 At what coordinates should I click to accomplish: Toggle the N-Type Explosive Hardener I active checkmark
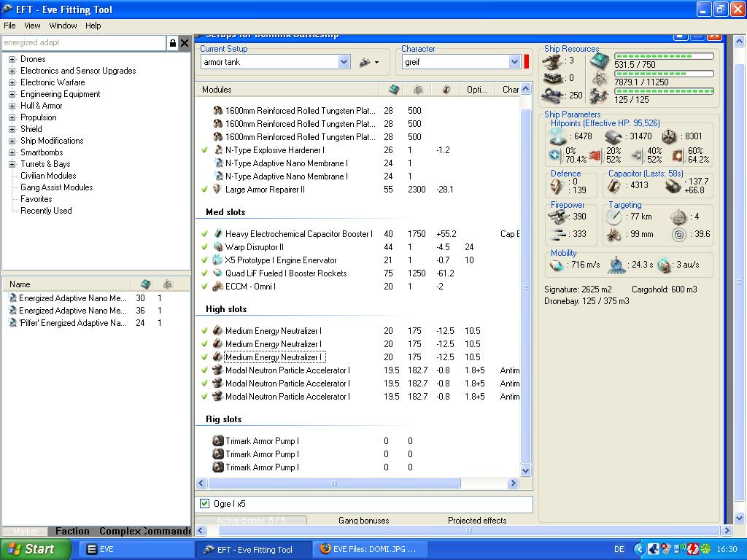click(x=204, y=150)
